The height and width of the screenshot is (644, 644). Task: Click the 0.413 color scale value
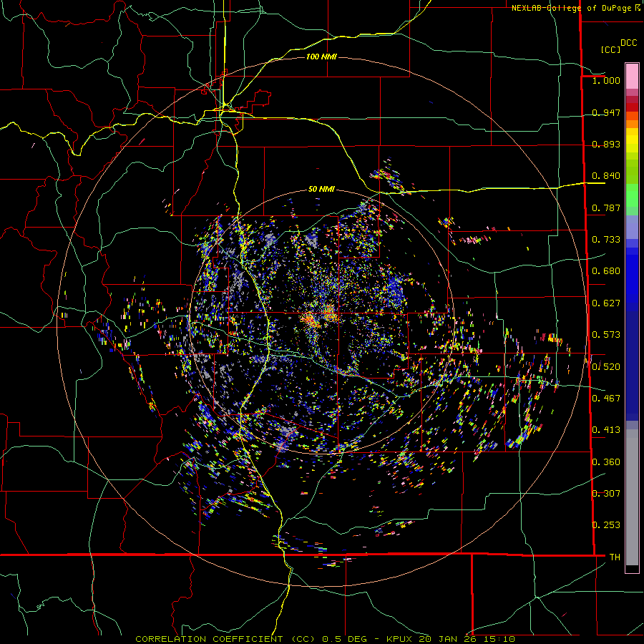point(606,430)
